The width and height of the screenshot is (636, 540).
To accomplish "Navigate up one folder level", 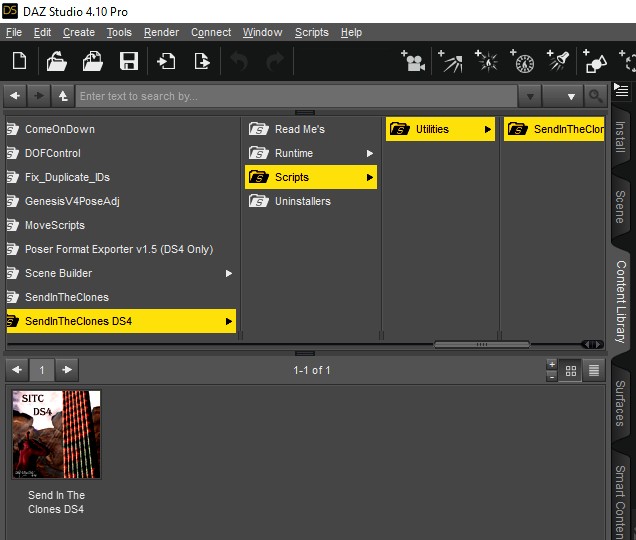I will (x=63, y=96).
